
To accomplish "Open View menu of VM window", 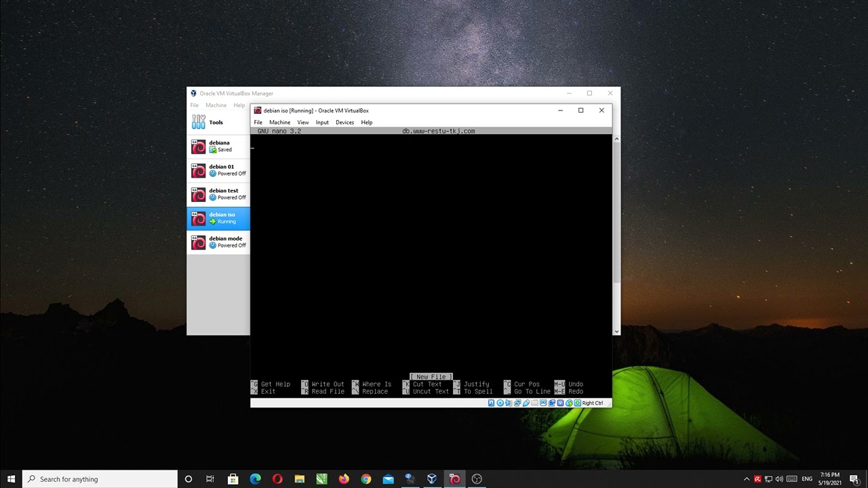I will click(303, 123).
